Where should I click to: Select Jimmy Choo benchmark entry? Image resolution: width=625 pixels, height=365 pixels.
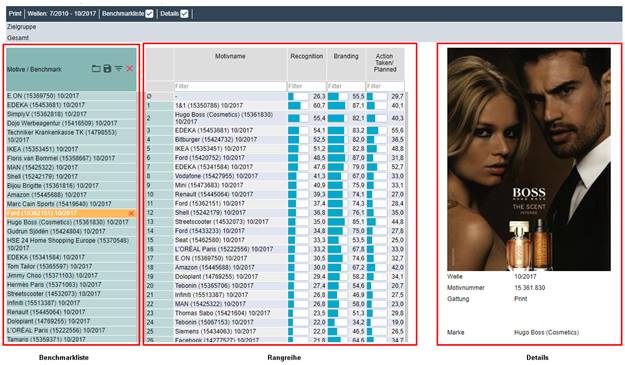pyautogui.click(x=71, y=276)
